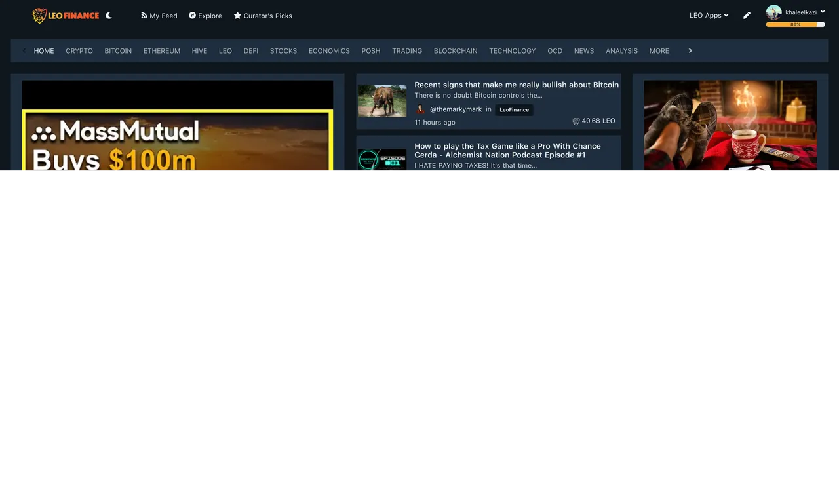
Task: Open the MORE categories tab
Action: pos(659,51)
